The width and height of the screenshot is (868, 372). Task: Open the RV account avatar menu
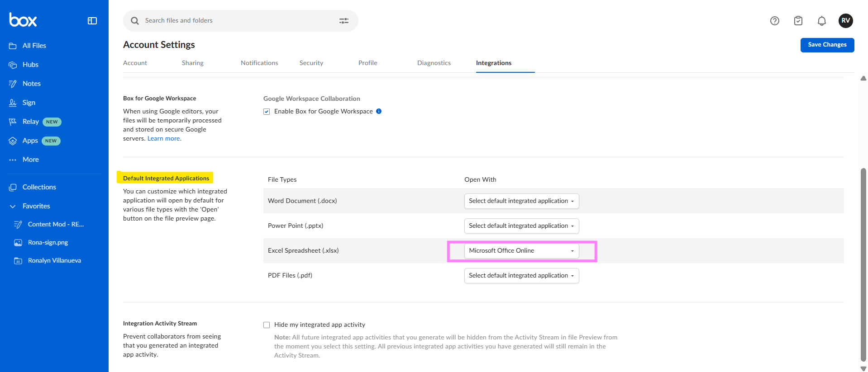846,20
